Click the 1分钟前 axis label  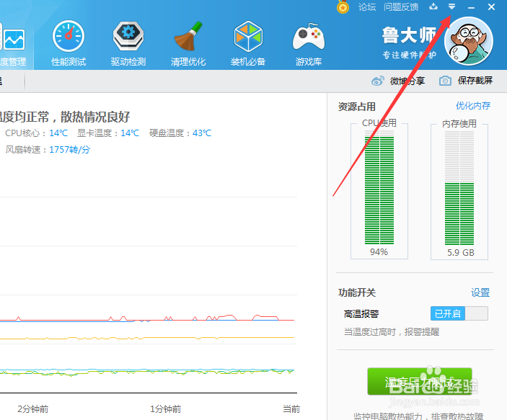click(x=166, y=409)
